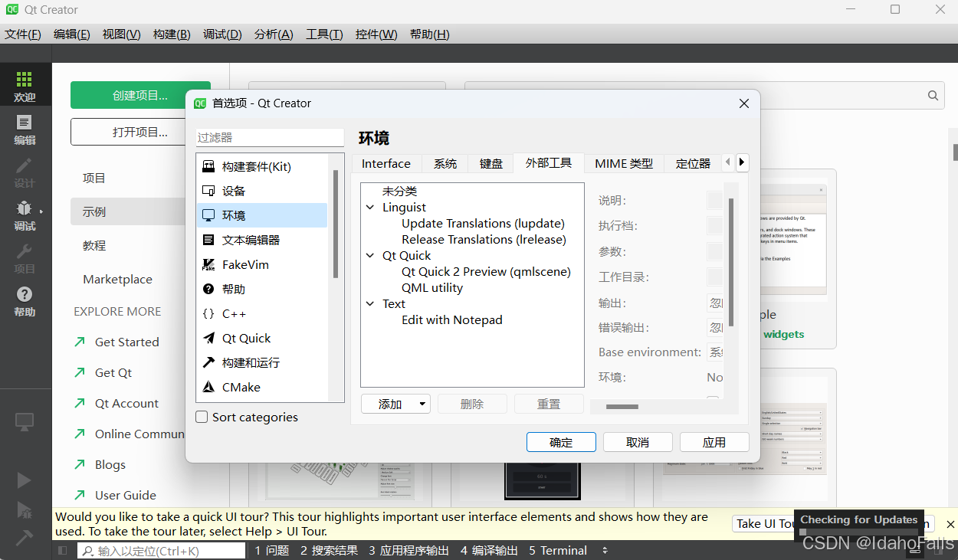Collapse the Qt Quick tree group
The width and height of the screenshot is (958, 560).
pos(370,256)
